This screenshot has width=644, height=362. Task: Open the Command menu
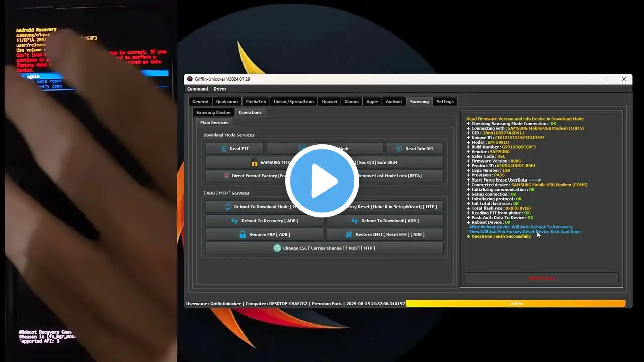(198, 89)
